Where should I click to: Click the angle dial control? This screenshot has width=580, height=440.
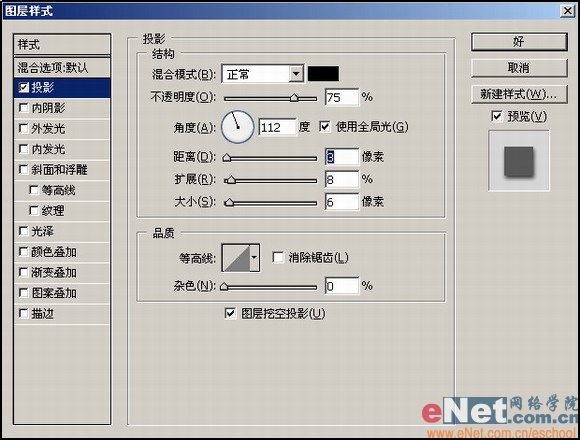click(237, 127)
